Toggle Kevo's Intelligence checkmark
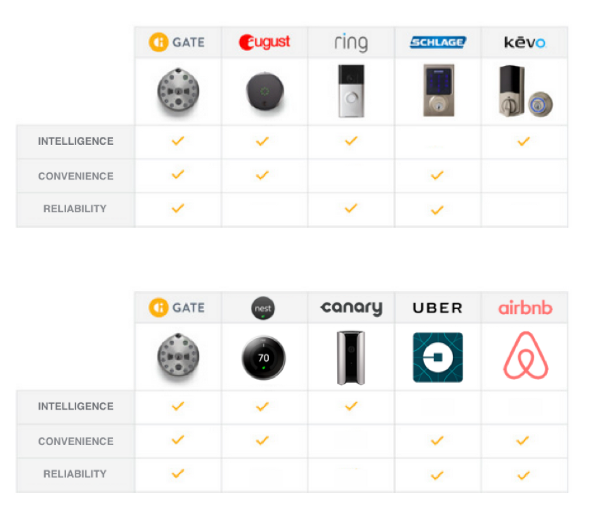Viewport: 600px width, 515px height. (523, 142)
